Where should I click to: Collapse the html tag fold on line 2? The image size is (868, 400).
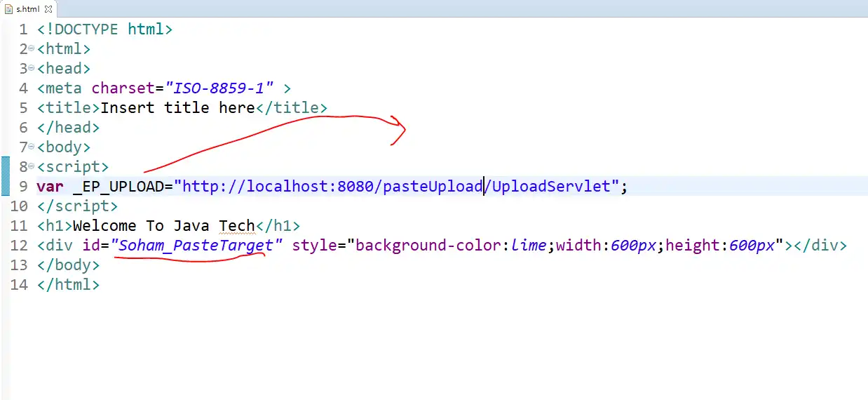(x=32, y=49)
